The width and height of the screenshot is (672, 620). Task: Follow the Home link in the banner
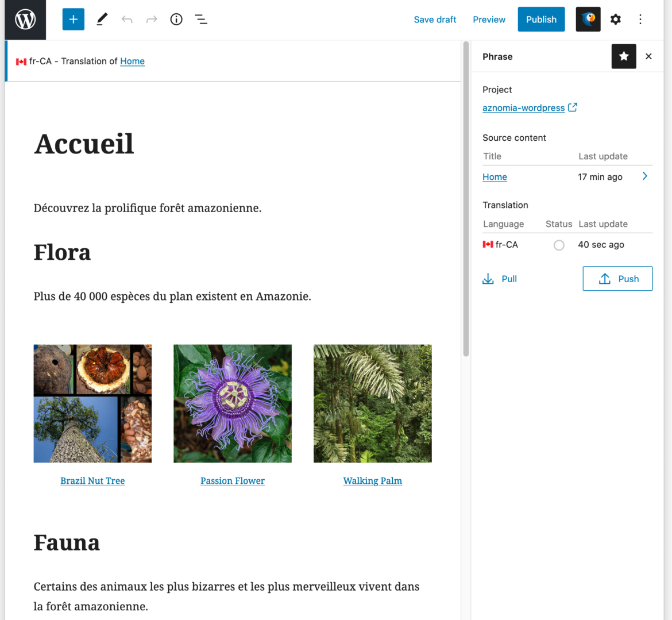click(x=132, y=61)
